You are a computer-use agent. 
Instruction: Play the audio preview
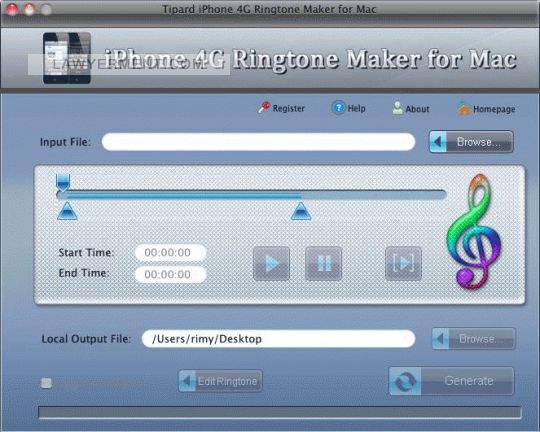coord(271,263)
